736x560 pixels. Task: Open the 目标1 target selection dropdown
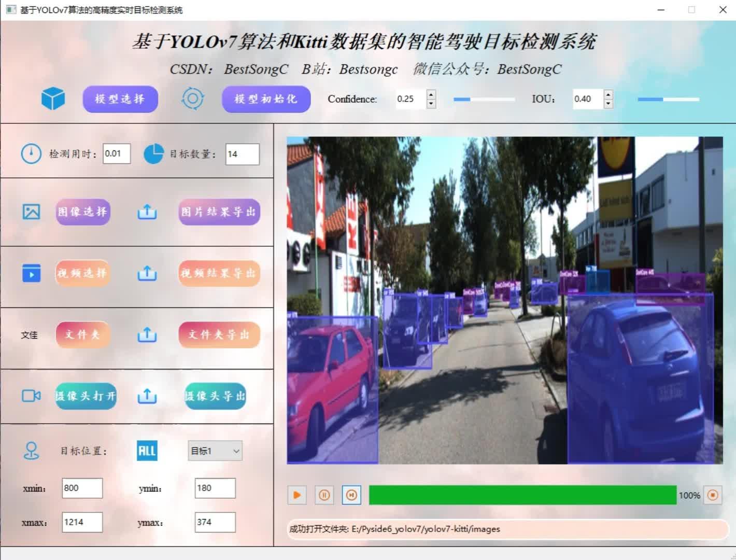214,451
